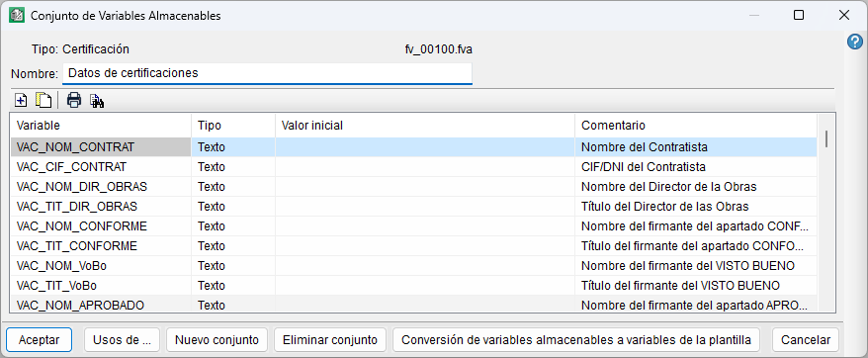Open the blue help question mark
This screenshot has height=358, width=868.
point(855,41)
